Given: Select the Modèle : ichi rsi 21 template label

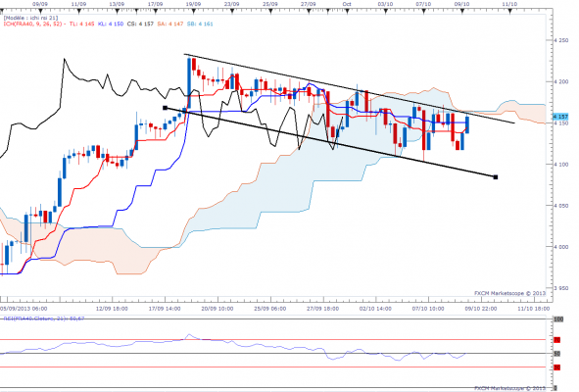Looking at the screenshot, I should click(x=30, y=18).
